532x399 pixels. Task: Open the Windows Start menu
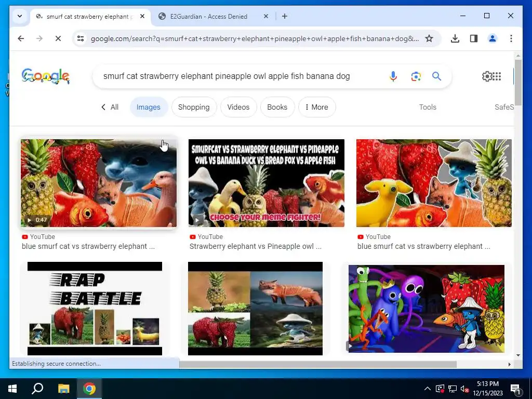[12, 389]
